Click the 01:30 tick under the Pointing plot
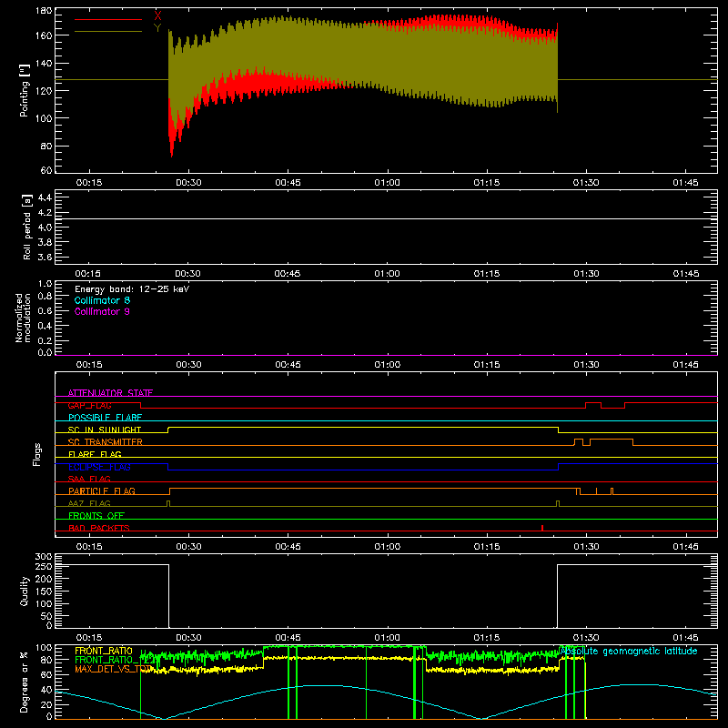 point(586,183)
